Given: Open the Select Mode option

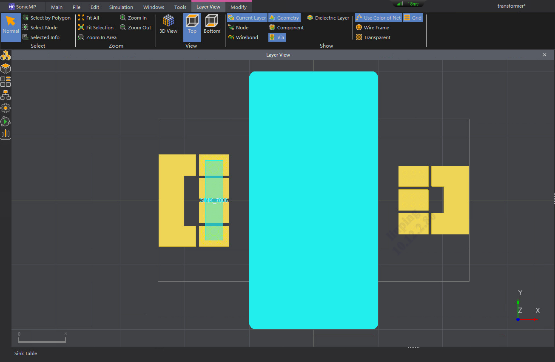Looking at the screenshot, I should (x=40, y=27).
